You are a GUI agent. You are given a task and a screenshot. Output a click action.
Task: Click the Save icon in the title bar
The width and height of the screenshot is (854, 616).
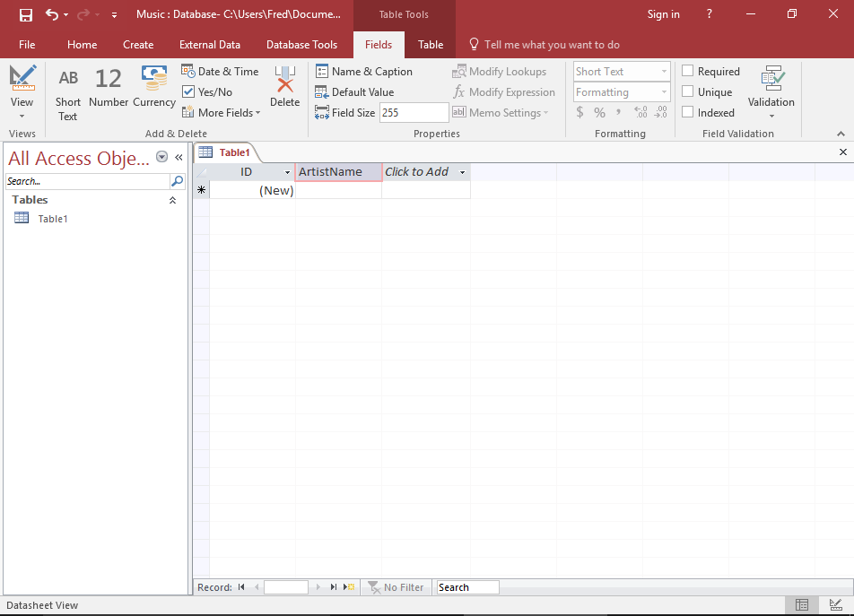[26, 14]
